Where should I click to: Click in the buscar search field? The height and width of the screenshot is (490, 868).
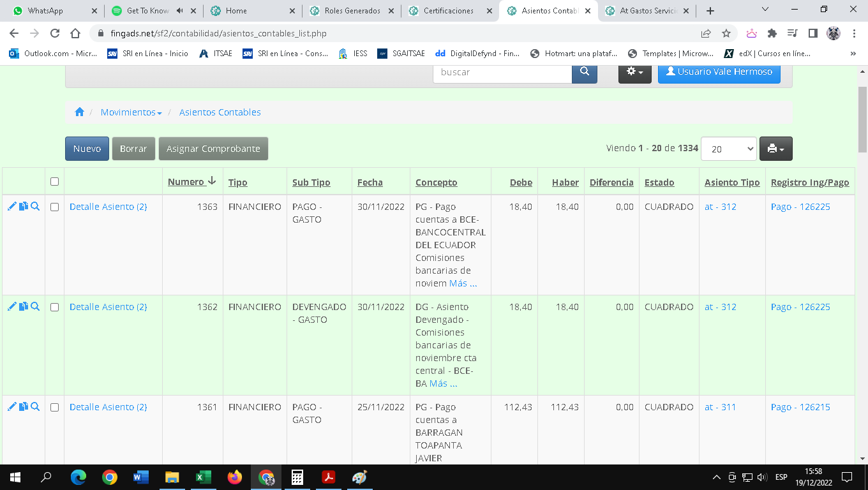(502, 72)
